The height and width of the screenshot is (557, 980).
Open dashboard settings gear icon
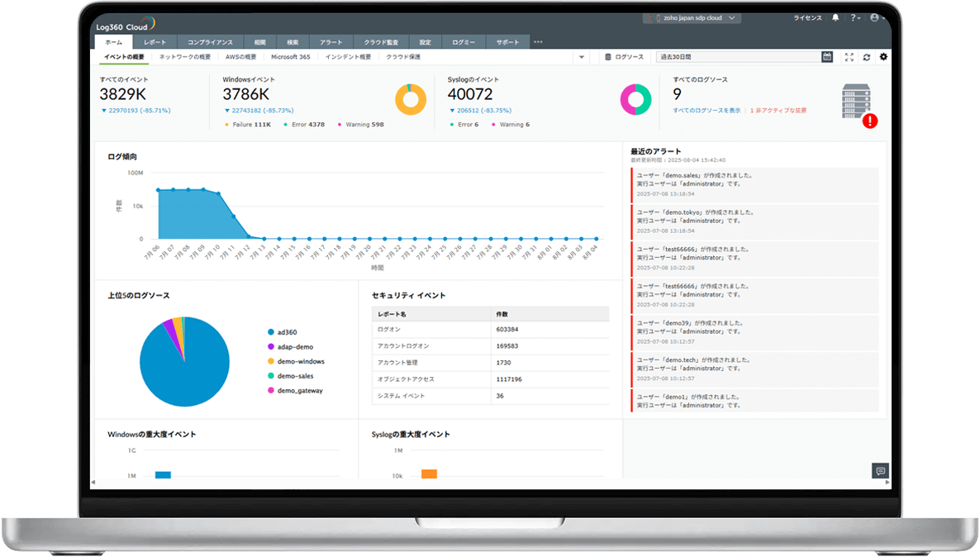pos(883,57)
